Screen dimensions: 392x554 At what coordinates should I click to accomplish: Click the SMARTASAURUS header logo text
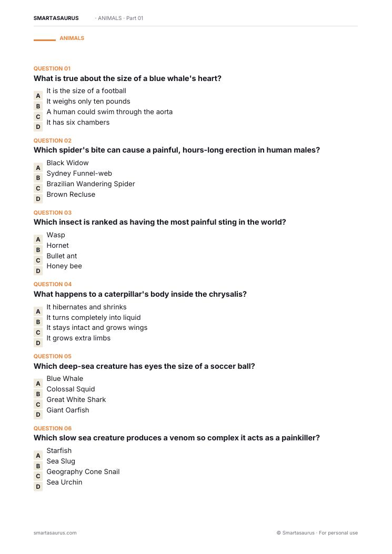coord(56,18)
